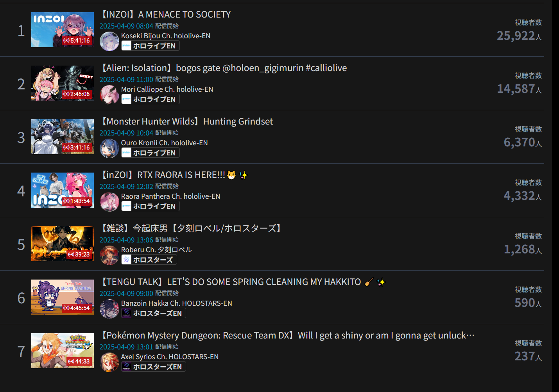Image resolution: width=559 pixels, height=392 pixels.
Task: Click Banzoin Hakka channel avatar icon
Action: tap(109, 309)
